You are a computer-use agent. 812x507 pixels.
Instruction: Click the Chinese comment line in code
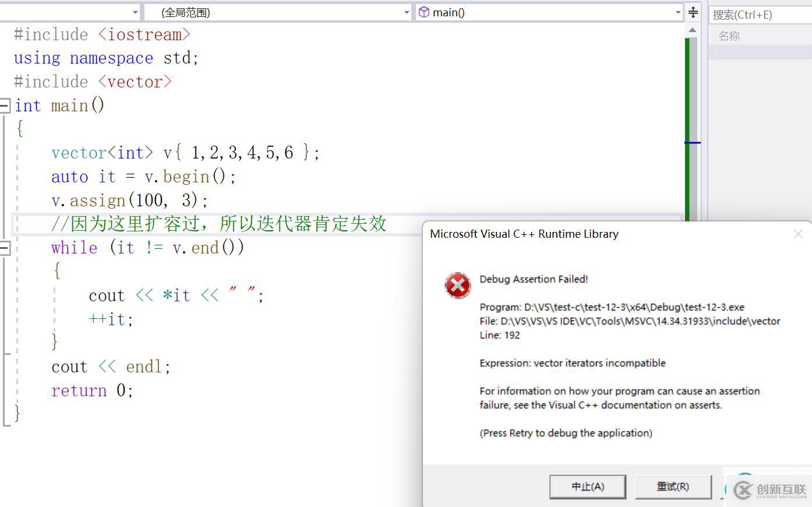tap(219, 224)
